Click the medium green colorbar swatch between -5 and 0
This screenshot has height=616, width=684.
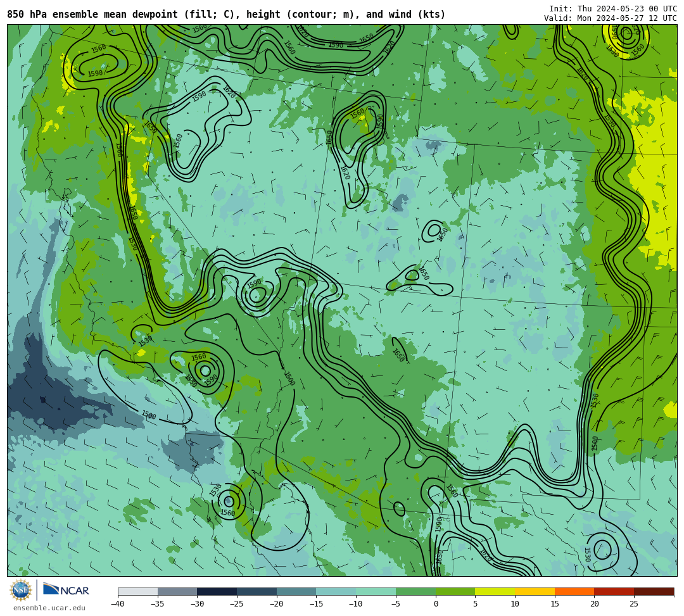[x=415, y=591]
